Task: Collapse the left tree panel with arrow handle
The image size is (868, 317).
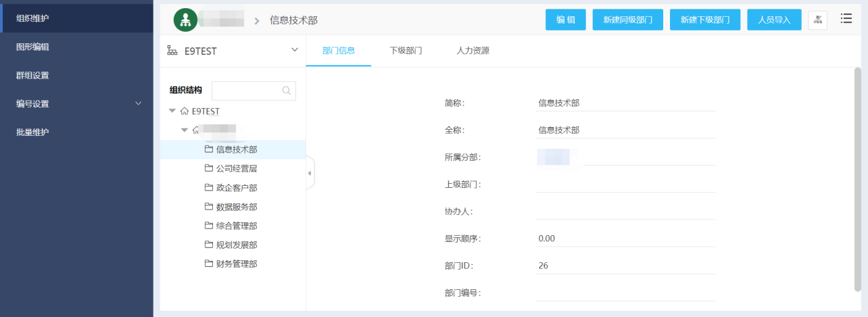Action: [x=310, y=174]
